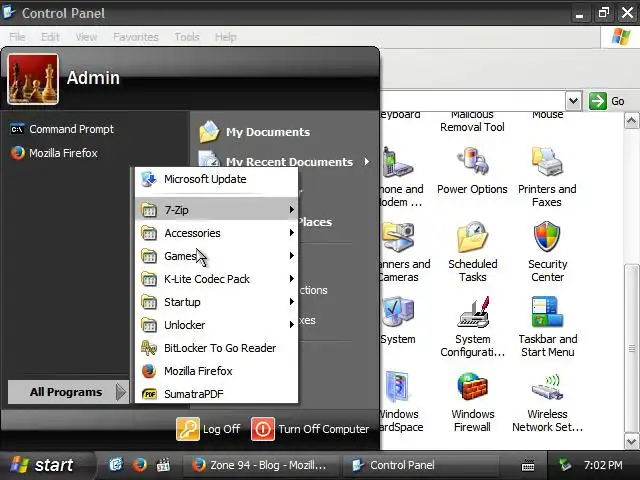The width and height of the screenshot is (640, 480).
Task: Open the View menu
Action: (86, 37)
